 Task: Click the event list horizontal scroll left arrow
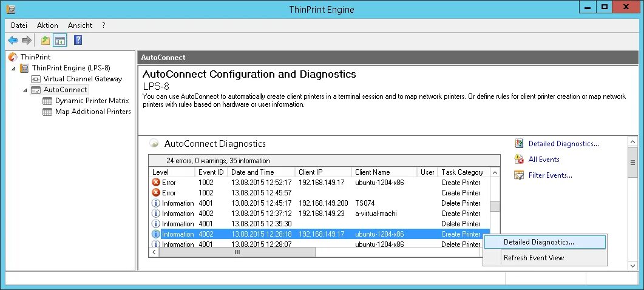pyautogui.click(x=154, y=252)
